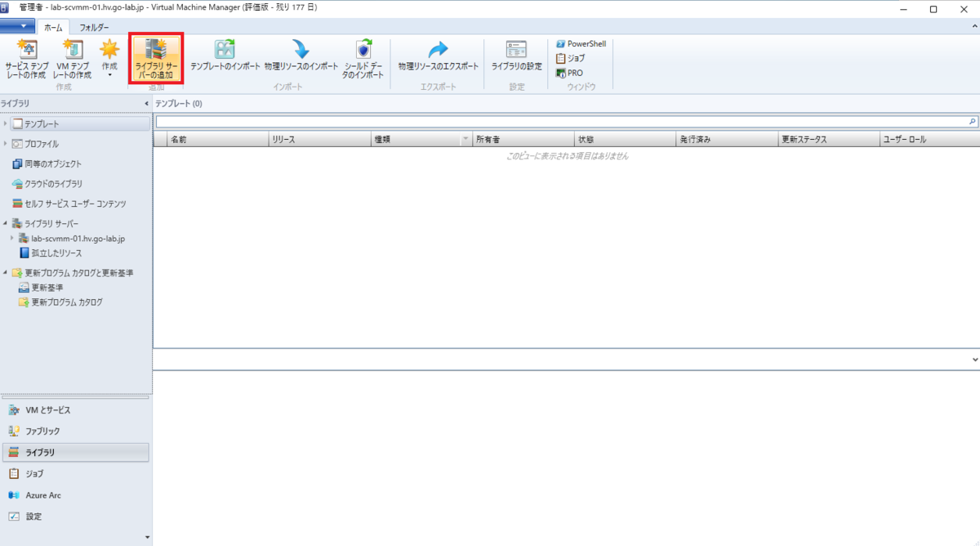Viewport: 980px width, 546px height.
Task: Click シールド データのインポート (Import Shielded Data)
Action: pos(363,58)
